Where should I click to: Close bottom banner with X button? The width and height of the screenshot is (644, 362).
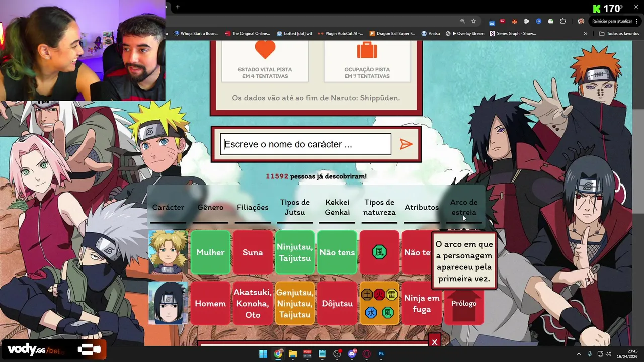434,341
